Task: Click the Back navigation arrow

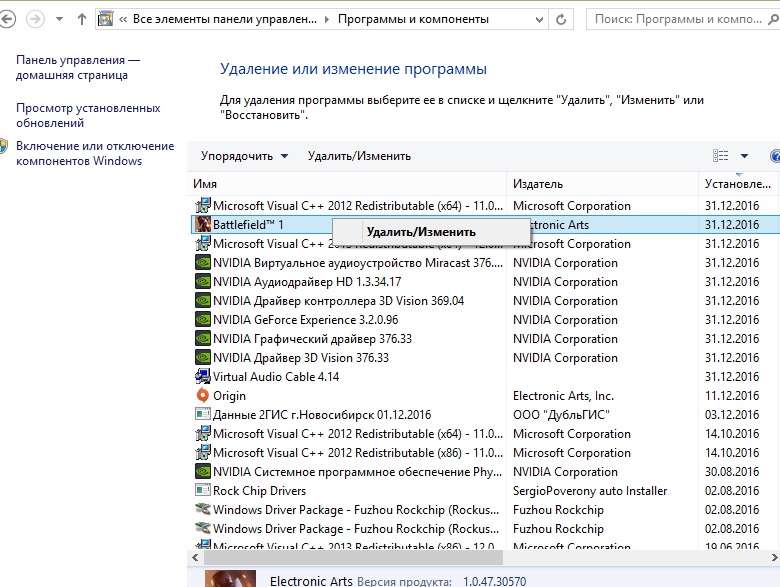Action: [x=7, y=19]
